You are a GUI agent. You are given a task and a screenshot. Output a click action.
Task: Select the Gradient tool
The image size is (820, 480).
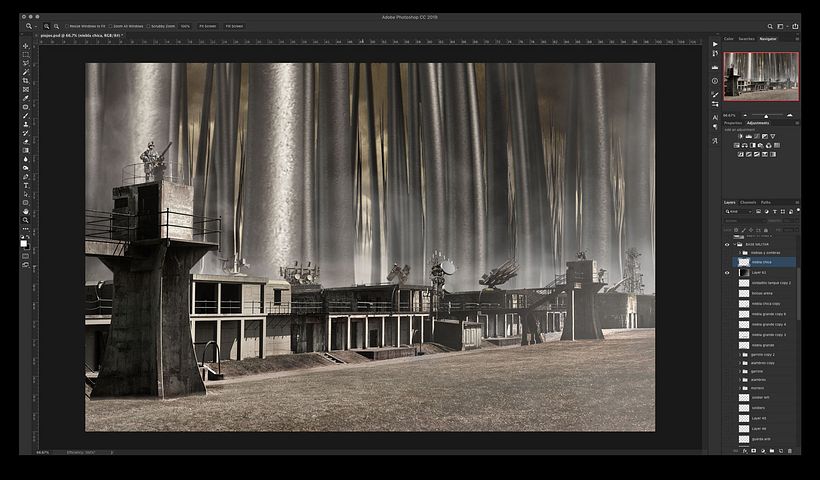26,151
